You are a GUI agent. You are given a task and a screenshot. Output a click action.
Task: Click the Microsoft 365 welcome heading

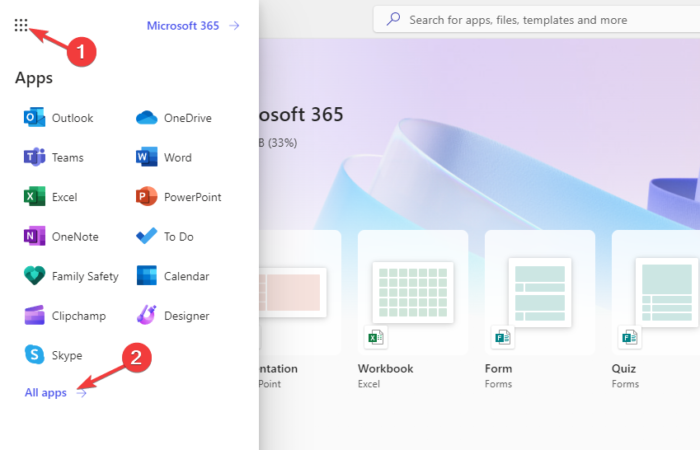pos(301,115)
